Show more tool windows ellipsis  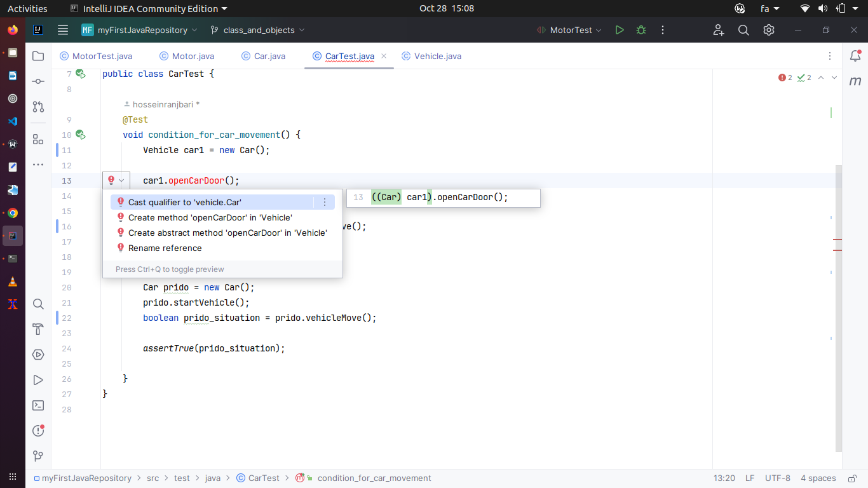[38, 165]
